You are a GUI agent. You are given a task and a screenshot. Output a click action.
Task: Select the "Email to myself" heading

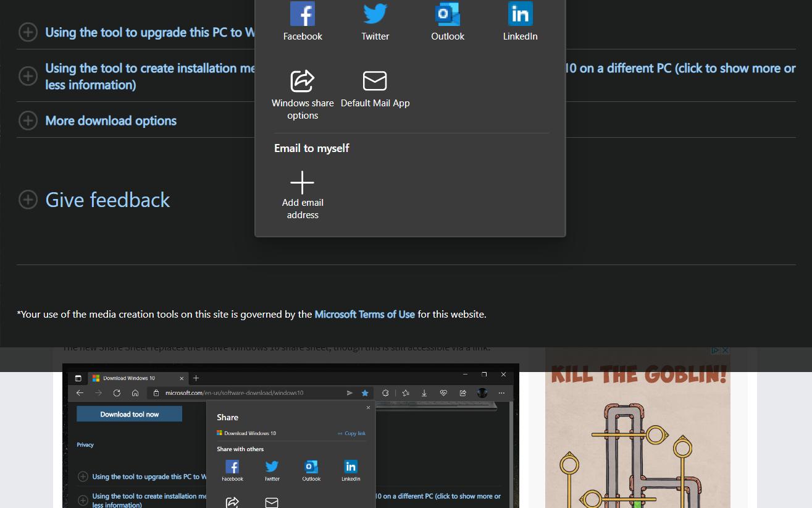312,148
